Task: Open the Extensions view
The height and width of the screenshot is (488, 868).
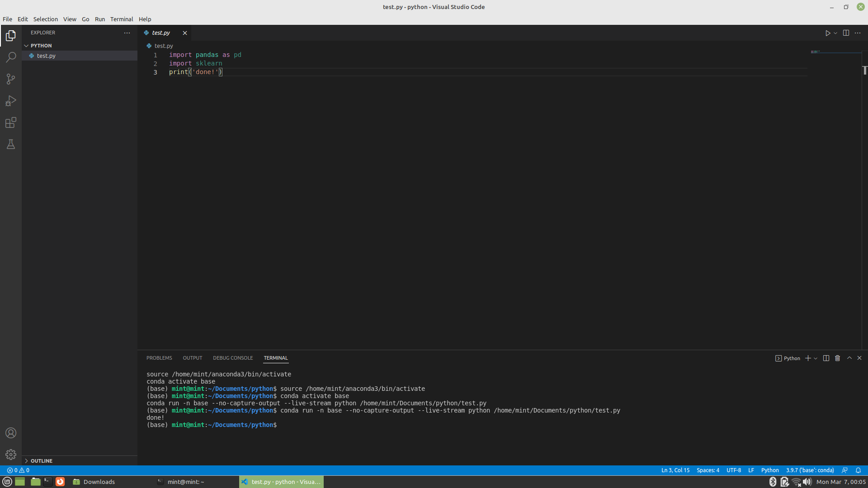Action: [x=11, y=122]
